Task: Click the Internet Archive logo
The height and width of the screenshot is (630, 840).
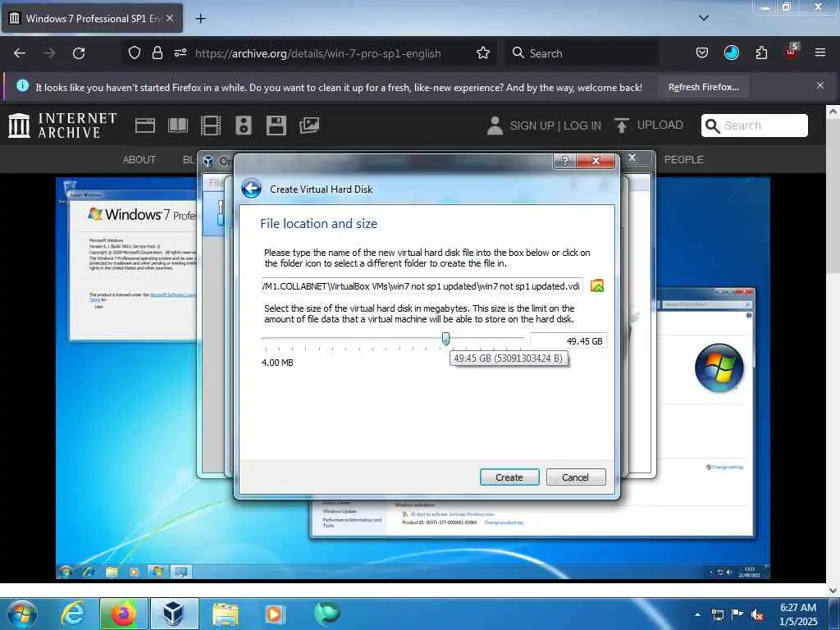Action: point(62,126)
